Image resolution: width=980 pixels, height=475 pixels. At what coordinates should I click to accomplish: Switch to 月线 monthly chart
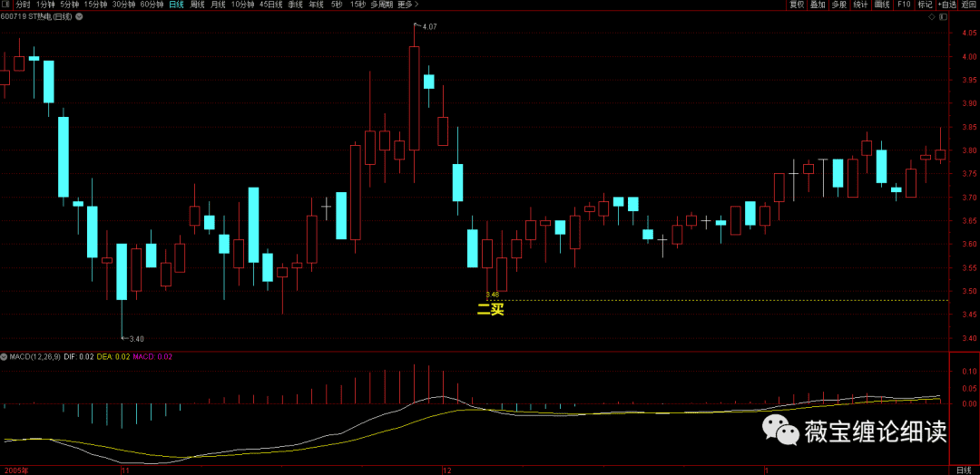pyautogui.click(x=218, y=5)
